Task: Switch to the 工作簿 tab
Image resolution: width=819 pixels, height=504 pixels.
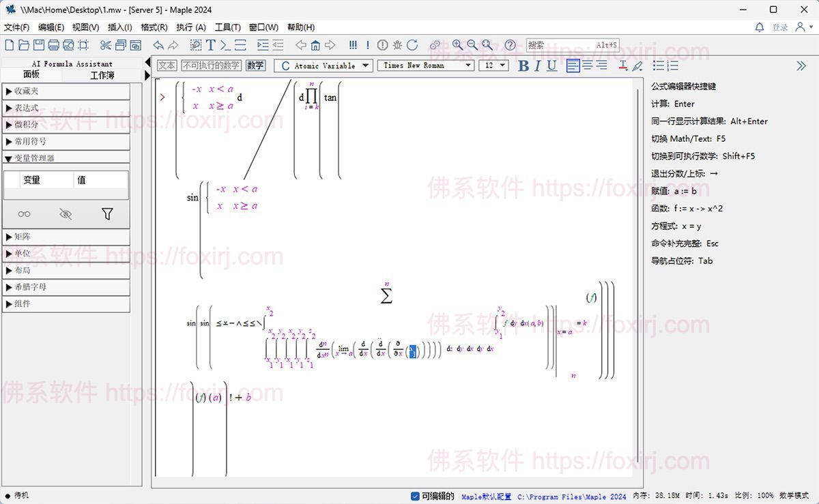Action: click(x=102, y=75)
